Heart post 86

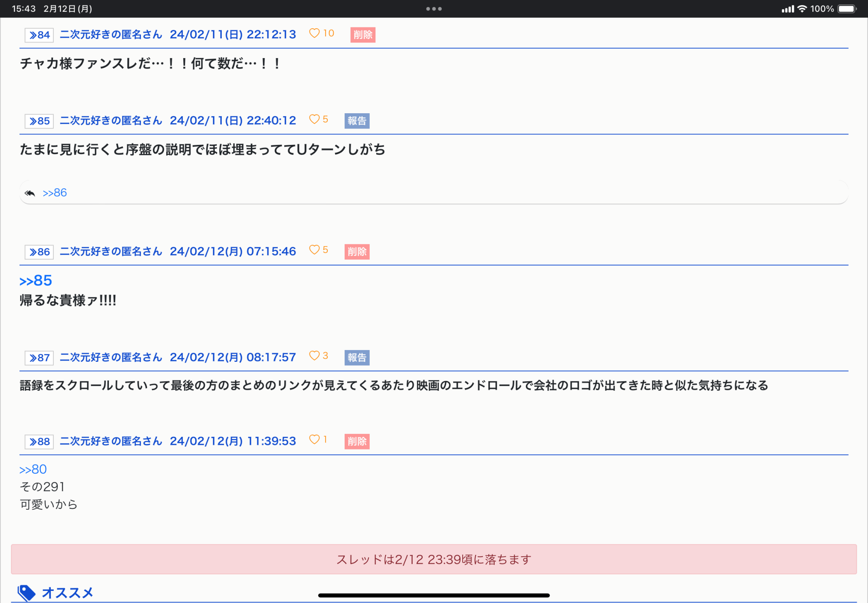[x=314, y=250]
